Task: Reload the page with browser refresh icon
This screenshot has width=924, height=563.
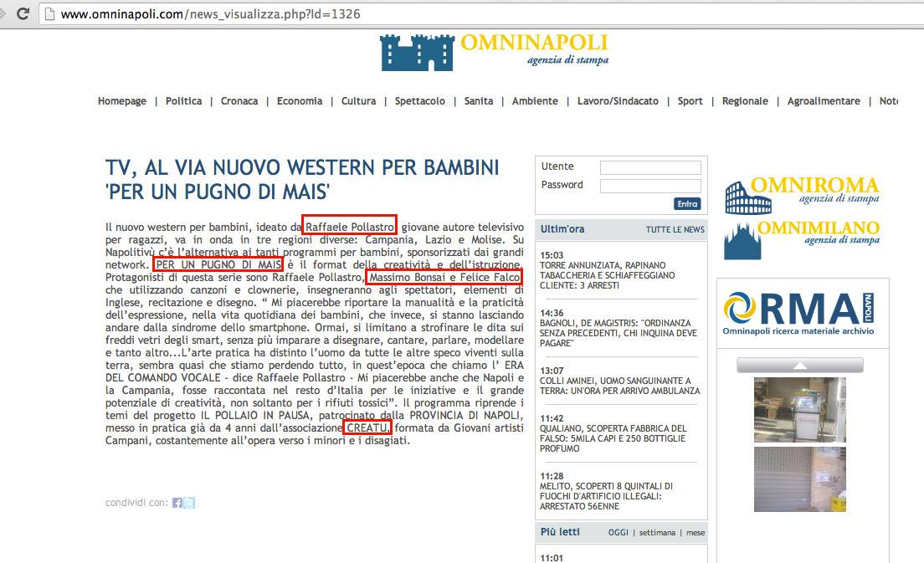Action: (23, 13)
